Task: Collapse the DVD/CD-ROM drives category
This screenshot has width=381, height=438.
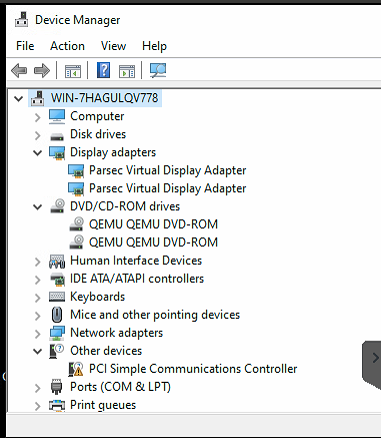Action: pyautogui.click(x=38, y=207)
